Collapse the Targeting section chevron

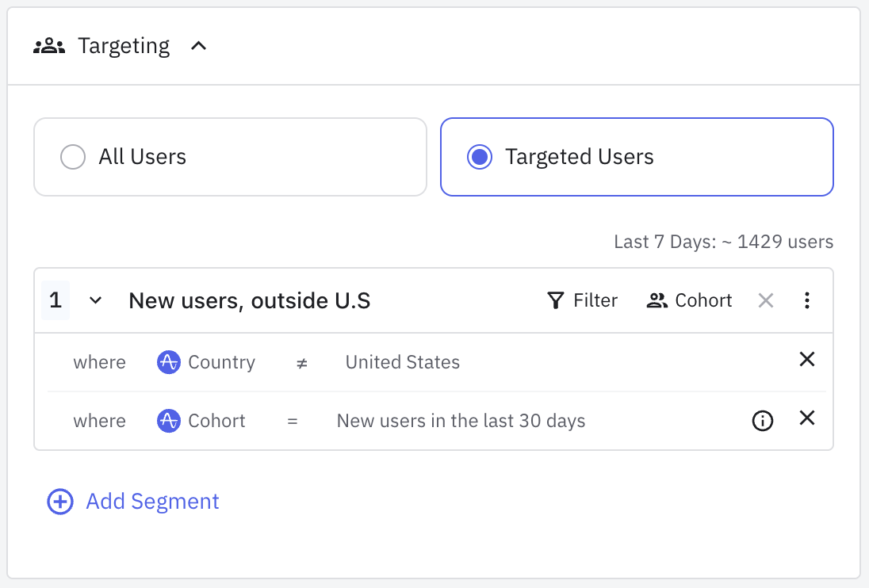(199, 46)
